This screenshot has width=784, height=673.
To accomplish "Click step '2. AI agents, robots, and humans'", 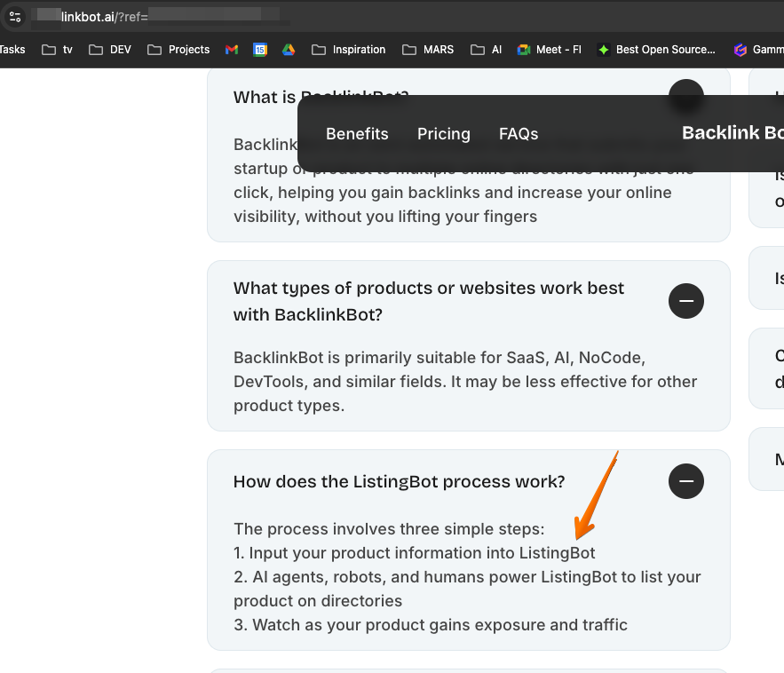I will point(467,589).
